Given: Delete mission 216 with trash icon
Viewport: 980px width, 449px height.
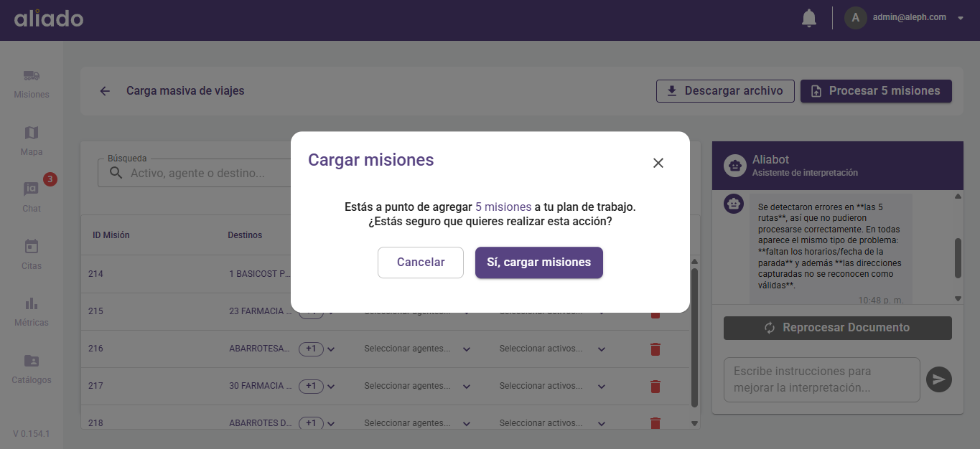Looking at the screenshot, I should point(655,349).
